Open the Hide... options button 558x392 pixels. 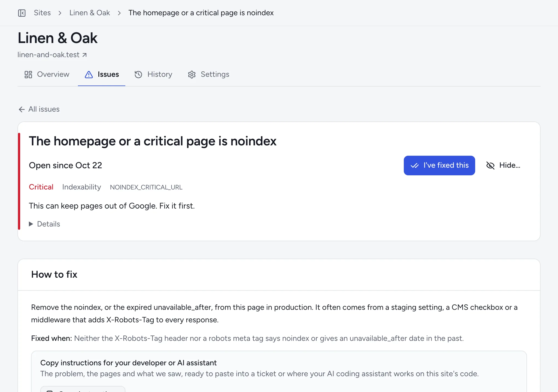click(x=503, y=166)
